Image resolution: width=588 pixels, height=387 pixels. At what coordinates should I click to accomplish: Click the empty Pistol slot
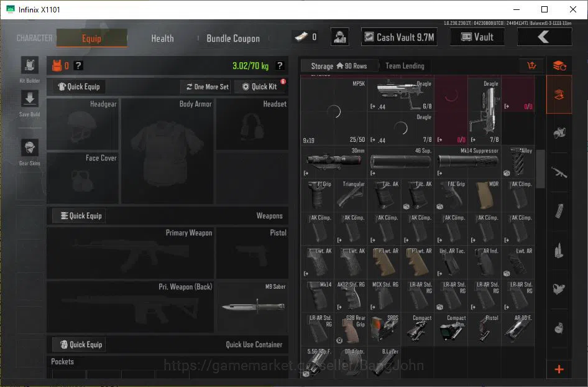pos(252,253)
